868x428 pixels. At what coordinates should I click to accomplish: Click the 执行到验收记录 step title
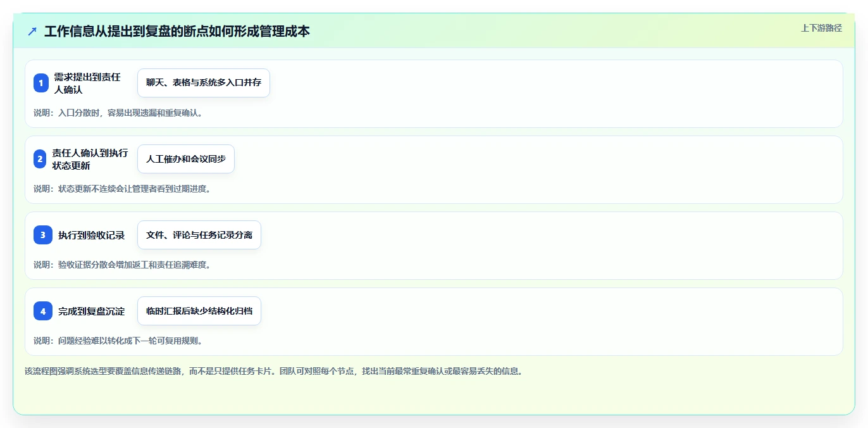click(92, 235)
